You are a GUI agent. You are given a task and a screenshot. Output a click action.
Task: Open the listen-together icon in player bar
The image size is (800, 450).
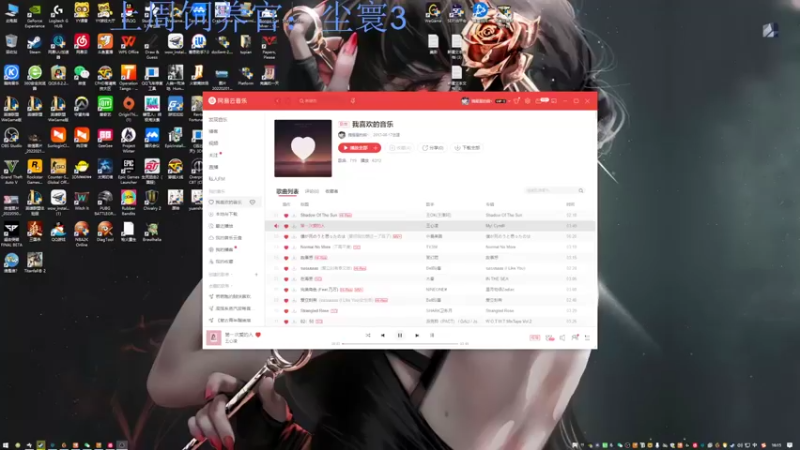tap(575, 337)
